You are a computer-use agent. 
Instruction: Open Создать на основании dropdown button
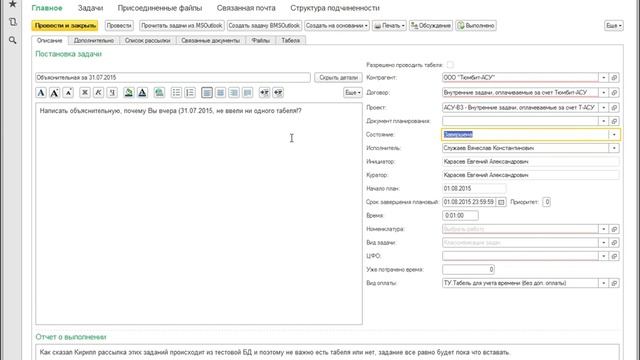[x=337, y=25]
